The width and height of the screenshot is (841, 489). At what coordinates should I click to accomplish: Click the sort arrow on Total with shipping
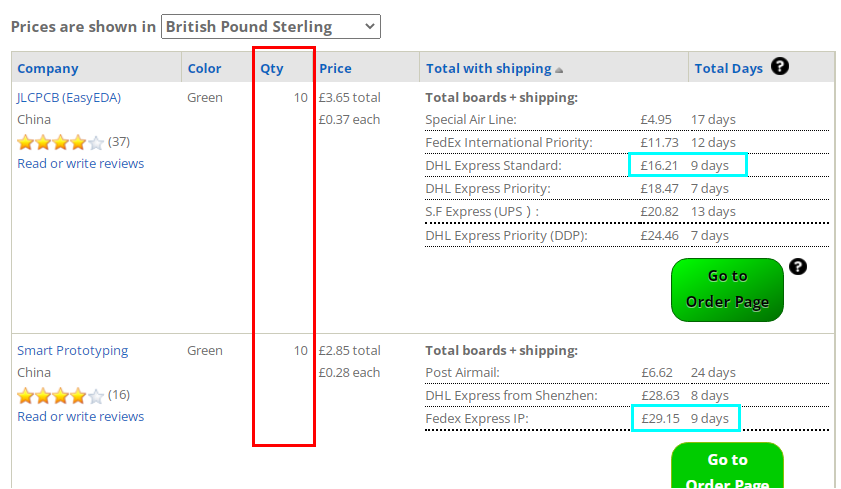(559, 70)
